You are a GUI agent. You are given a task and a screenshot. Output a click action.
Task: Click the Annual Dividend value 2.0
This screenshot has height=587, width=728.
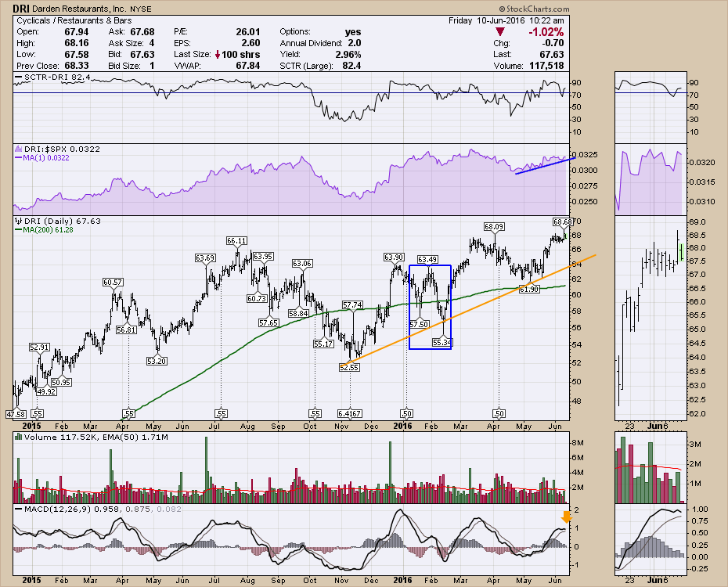(355, 43)
